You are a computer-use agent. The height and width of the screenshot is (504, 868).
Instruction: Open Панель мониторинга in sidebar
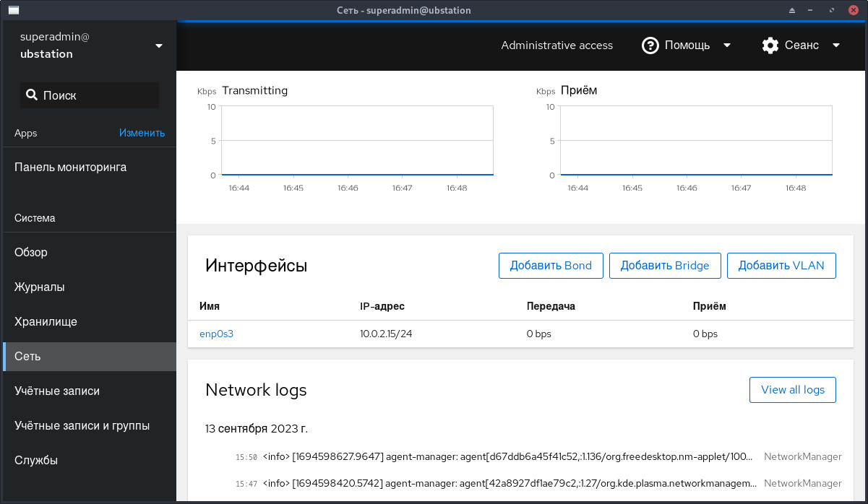pyautogui.click(x=90, y=167)
